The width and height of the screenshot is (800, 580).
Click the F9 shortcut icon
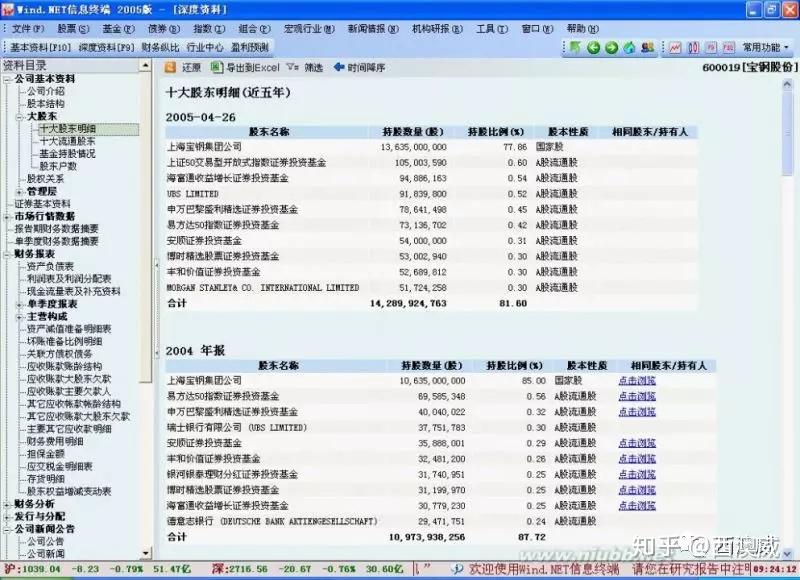point(711,47)
